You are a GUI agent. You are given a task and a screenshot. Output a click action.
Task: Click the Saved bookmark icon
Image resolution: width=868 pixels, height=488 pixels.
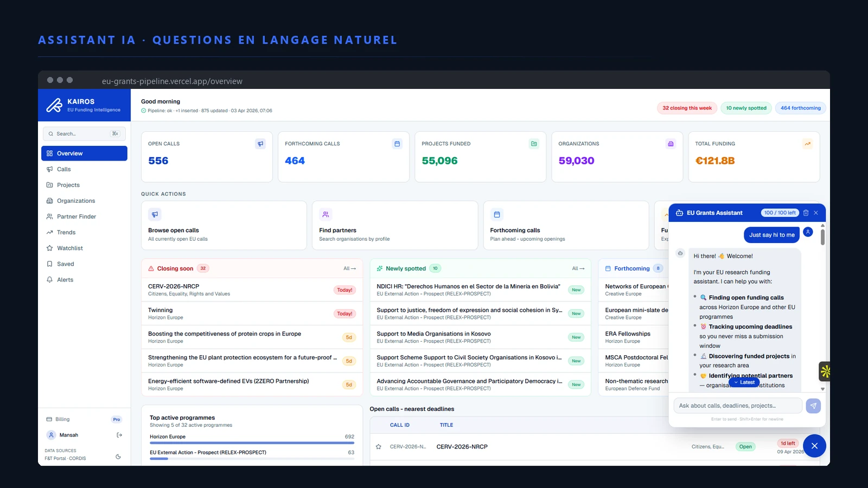49,264
